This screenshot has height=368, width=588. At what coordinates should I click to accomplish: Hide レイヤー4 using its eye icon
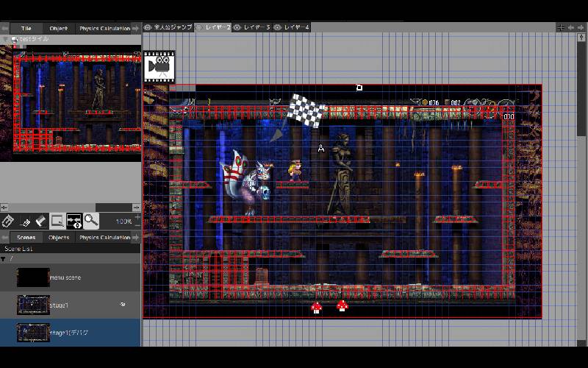[278, 27]
